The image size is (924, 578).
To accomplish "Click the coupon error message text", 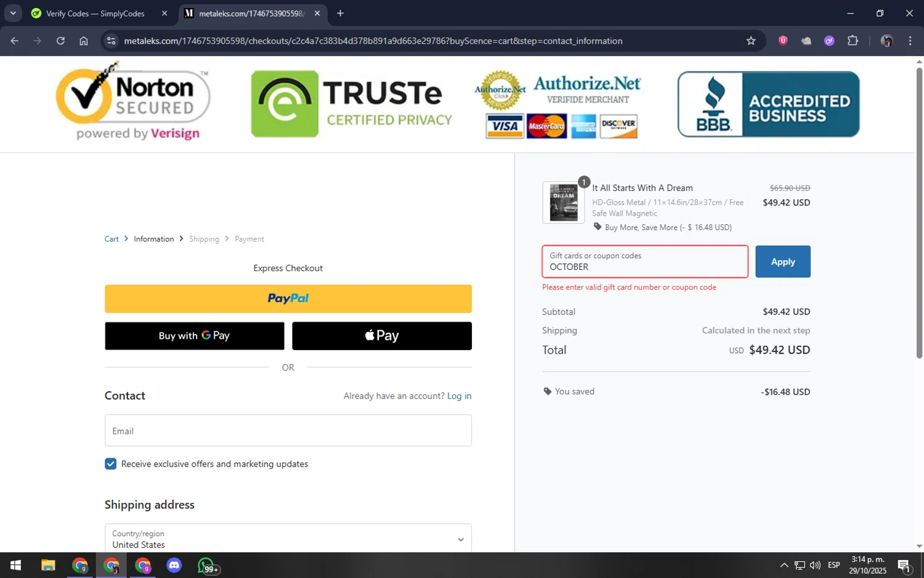I will point(629,287).
